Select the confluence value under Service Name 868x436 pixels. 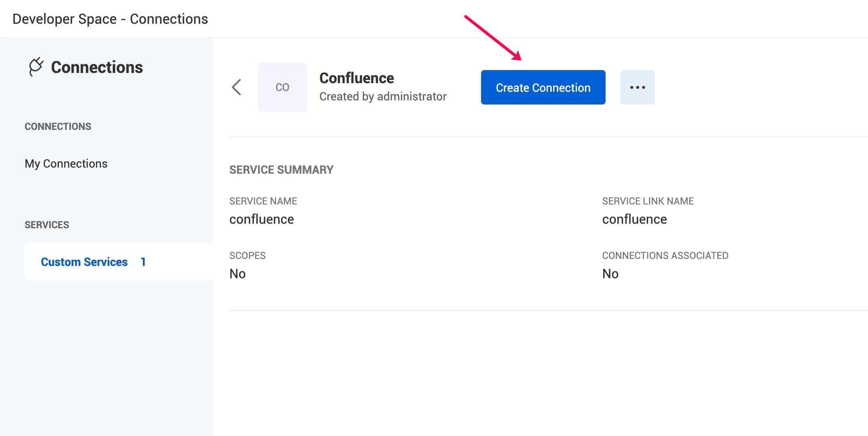[x=261, y=219]
